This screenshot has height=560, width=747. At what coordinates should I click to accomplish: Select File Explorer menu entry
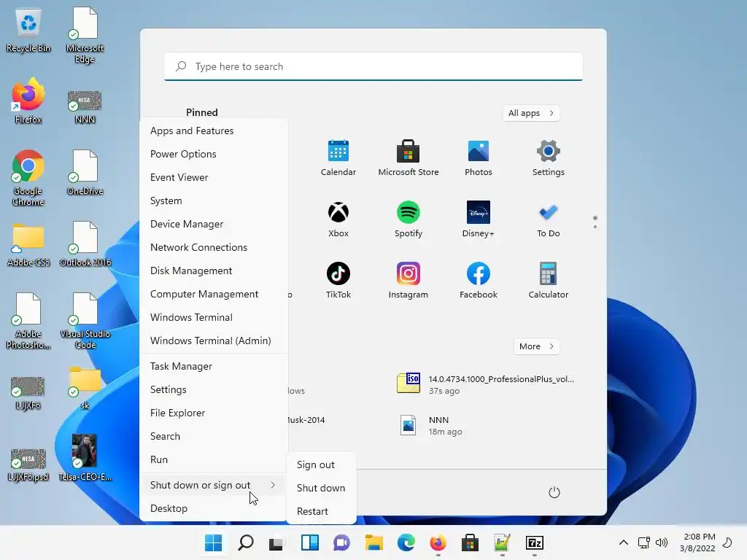pos(214,413)
